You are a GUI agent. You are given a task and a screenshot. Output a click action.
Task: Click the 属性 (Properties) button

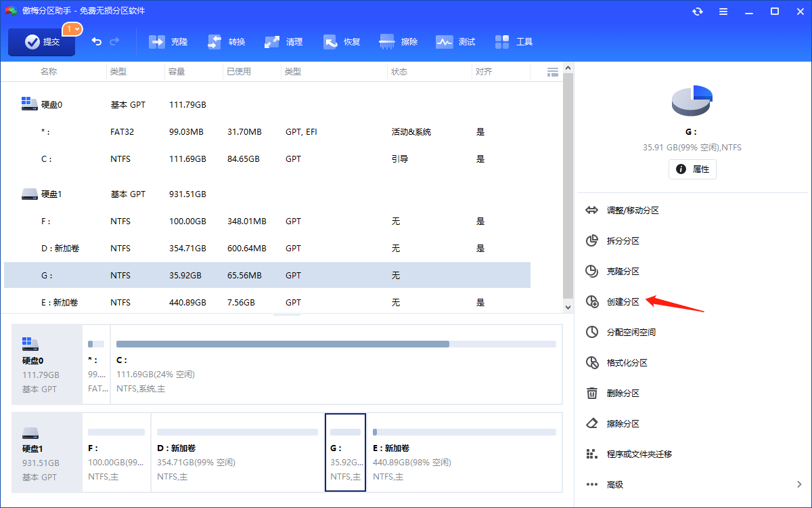click(x=692, y=169)
